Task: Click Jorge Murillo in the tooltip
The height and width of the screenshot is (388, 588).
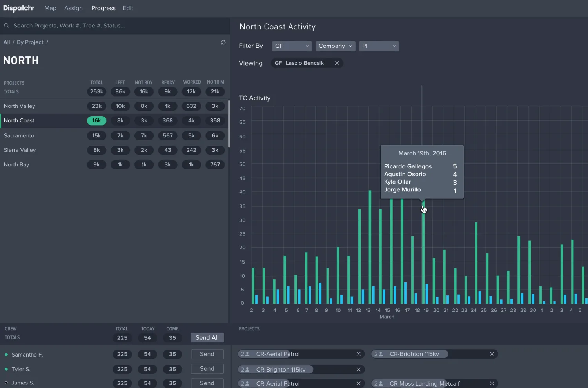Action: (403, 190)
